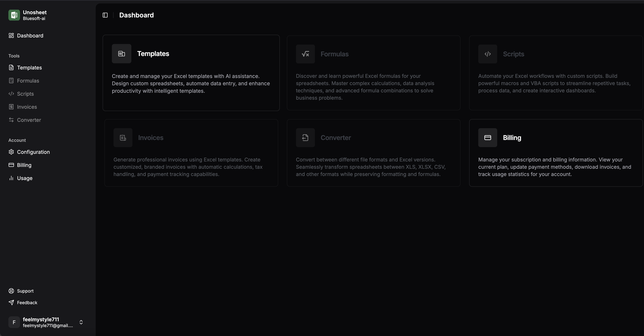Viewport: 644px width, 336px height.
Task: Click the Scripts code-bracket icon
Action: tap(488, 54)
